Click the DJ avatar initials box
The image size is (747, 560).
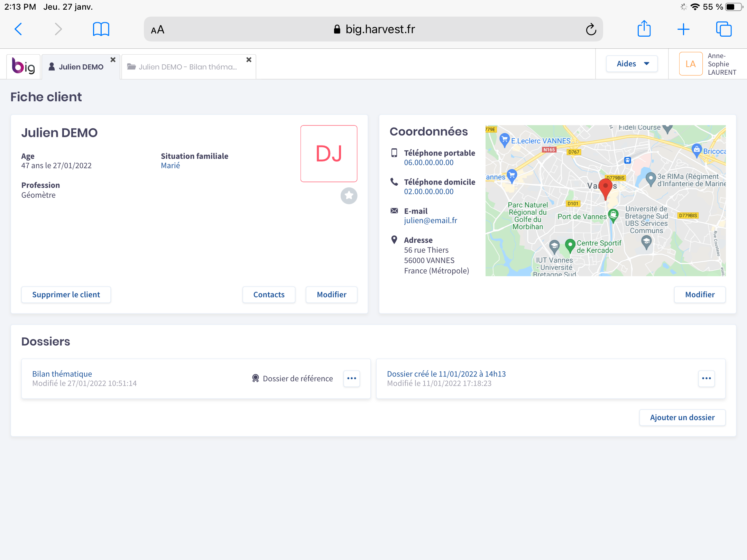tap(329, 153)
